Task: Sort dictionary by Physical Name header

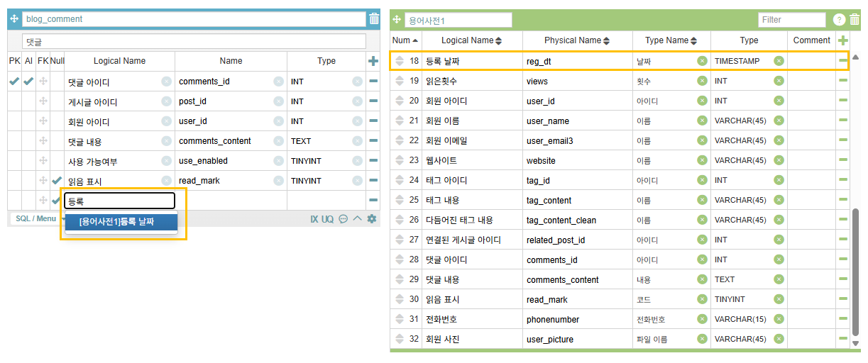Action: (578, 40)
